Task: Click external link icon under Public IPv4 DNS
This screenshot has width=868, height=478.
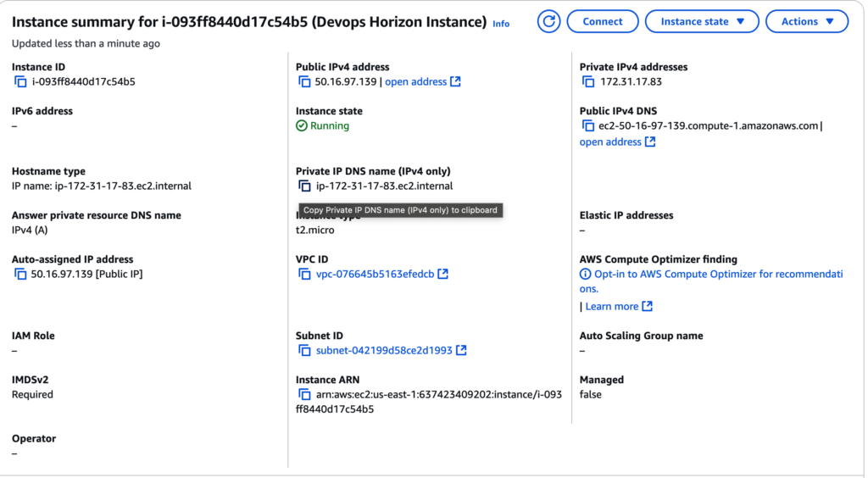Action: pos(650,142)
